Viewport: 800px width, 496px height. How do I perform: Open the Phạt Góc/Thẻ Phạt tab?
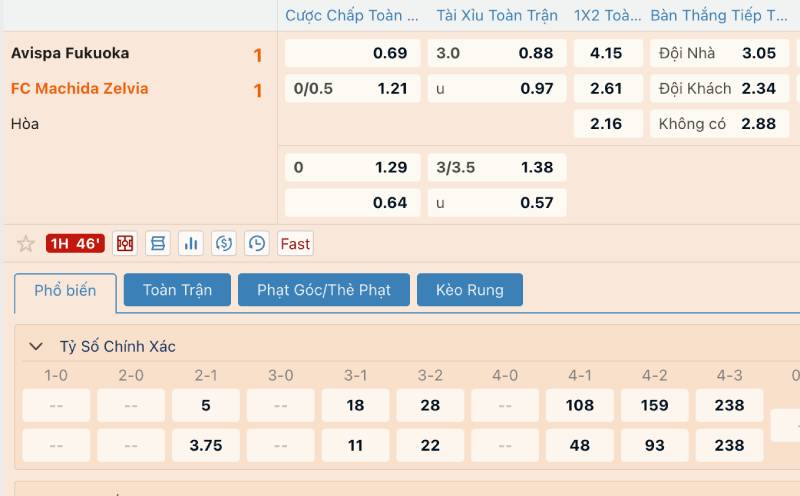coord(323,290)
